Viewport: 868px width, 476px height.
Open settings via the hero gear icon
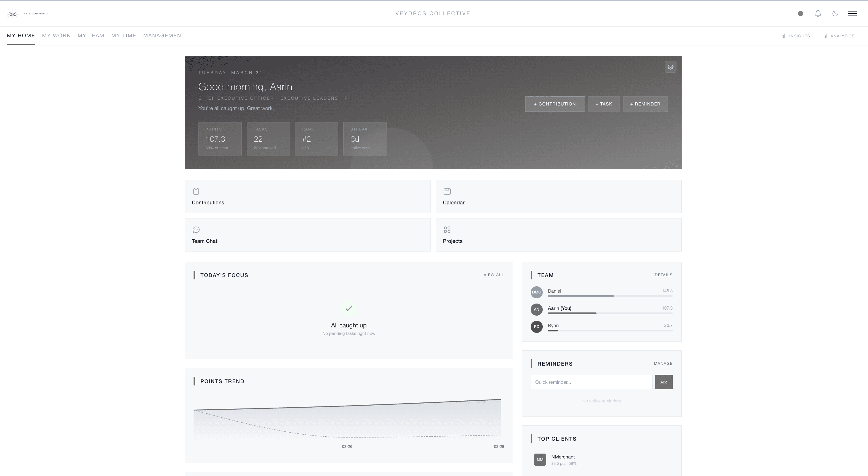point(670,67)
